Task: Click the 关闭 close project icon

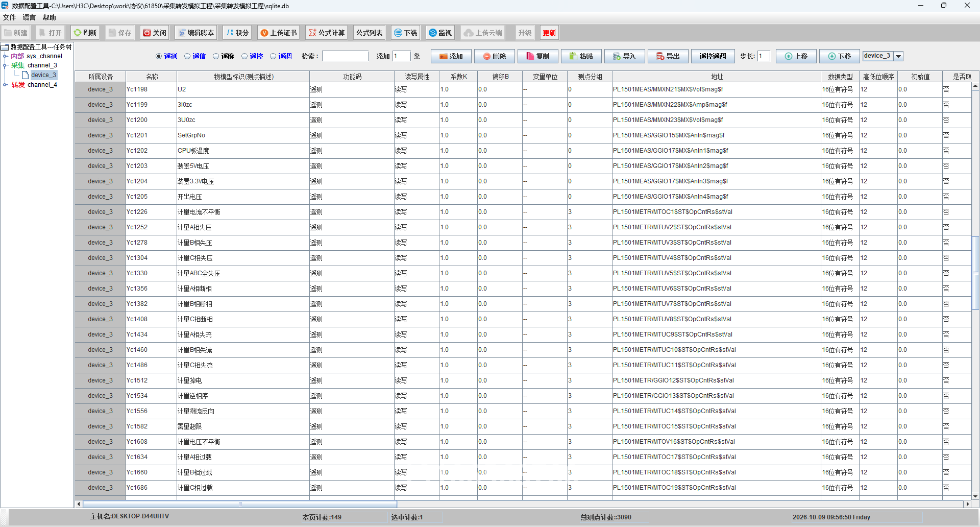Action: tap(155, 33)
